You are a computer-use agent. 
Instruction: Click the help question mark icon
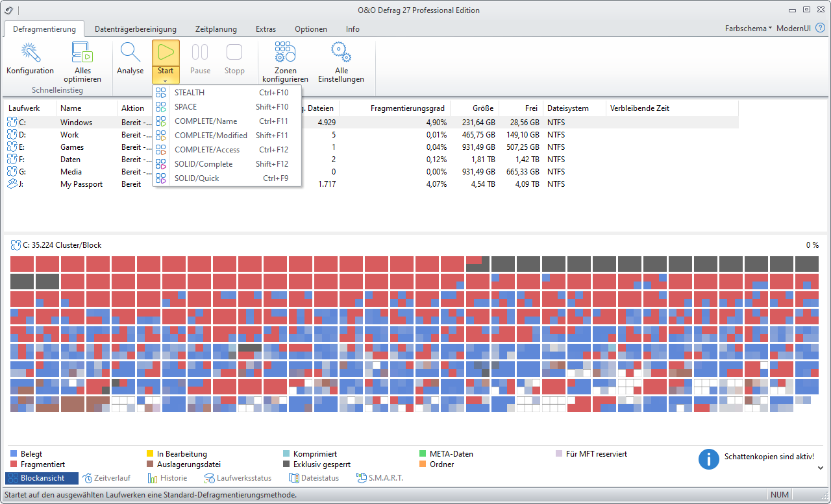(820, 29)
